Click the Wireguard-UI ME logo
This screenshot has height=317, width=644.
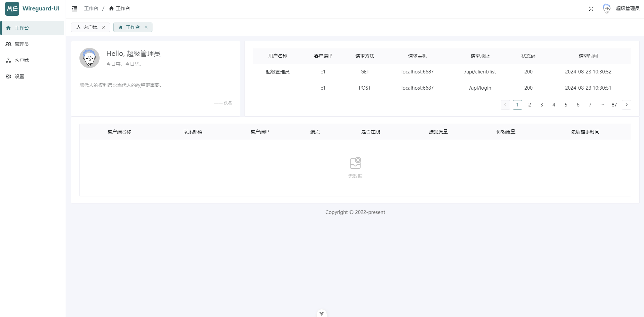12,9
